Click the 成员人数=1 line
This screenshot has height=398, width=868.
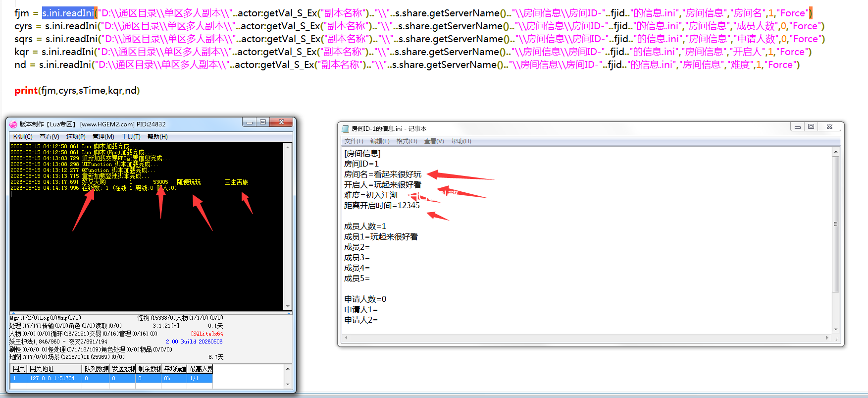(x=365, y=227)
